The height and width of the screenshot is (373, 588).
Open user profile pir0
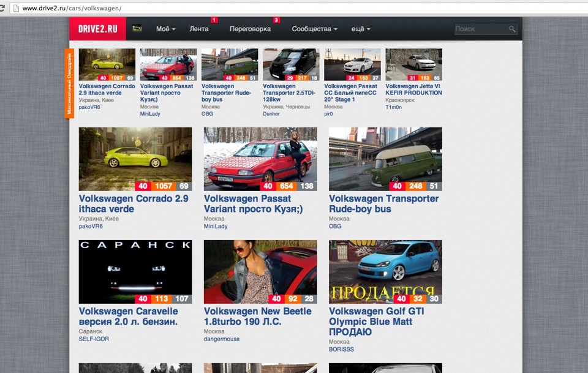tap(328, 113)
